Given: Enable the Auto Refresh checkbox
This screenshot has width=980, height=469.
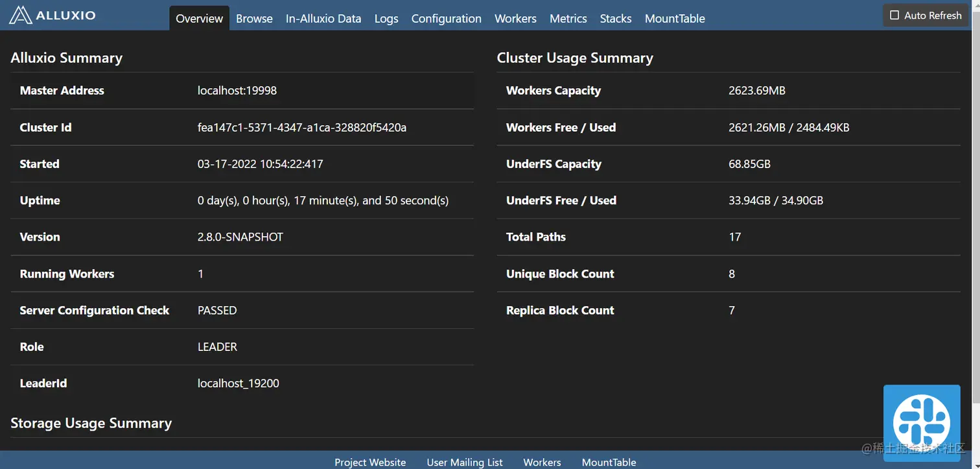Looking at the screenshot, I should (x=894, y=15).
